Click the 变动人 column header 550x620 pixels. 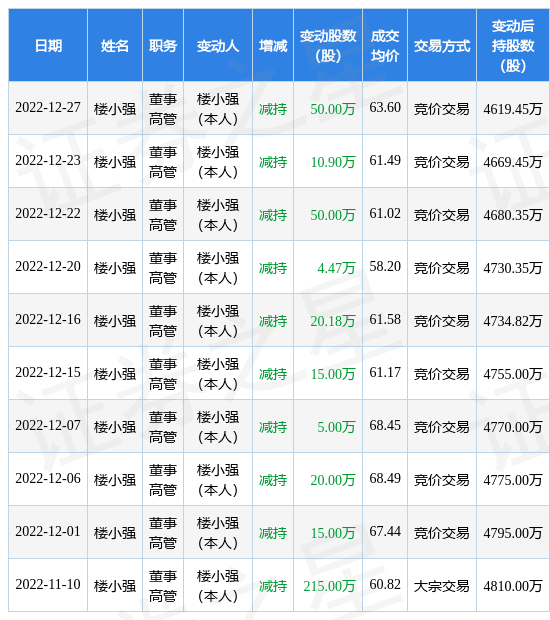(x=218, y=46)
